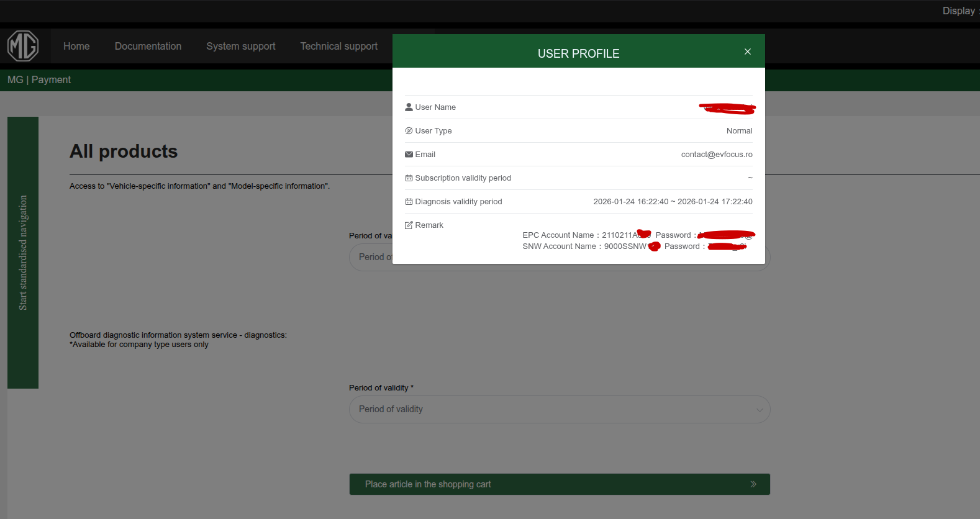Close the User Profile dialog

click(x=748, y=52)
